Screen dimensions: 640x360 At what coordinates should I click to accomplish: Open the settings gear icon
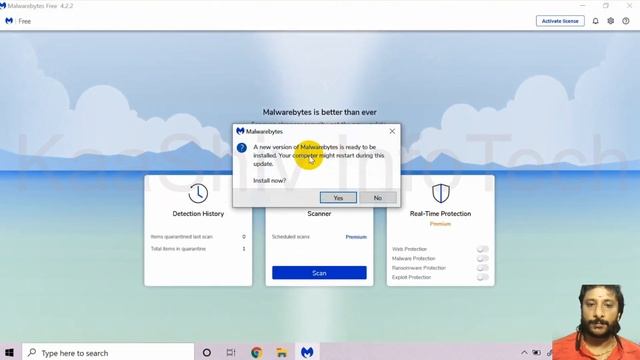(611, 21)
